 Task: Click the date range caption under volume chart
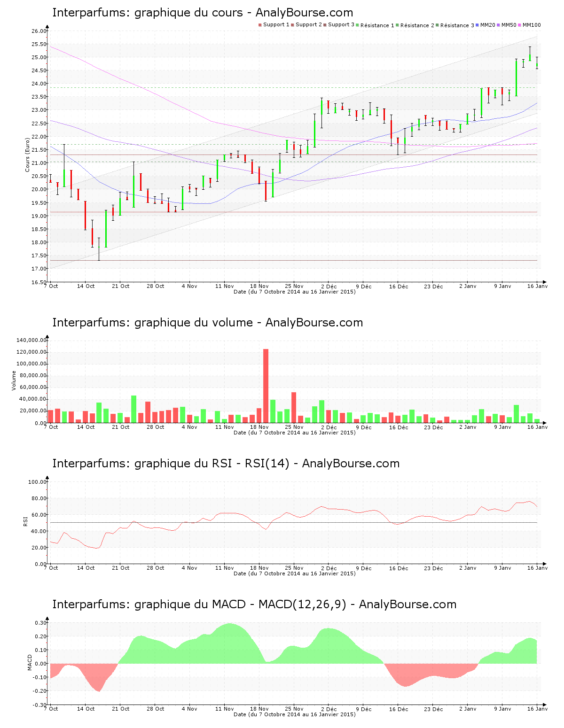[x=295, y=433]
